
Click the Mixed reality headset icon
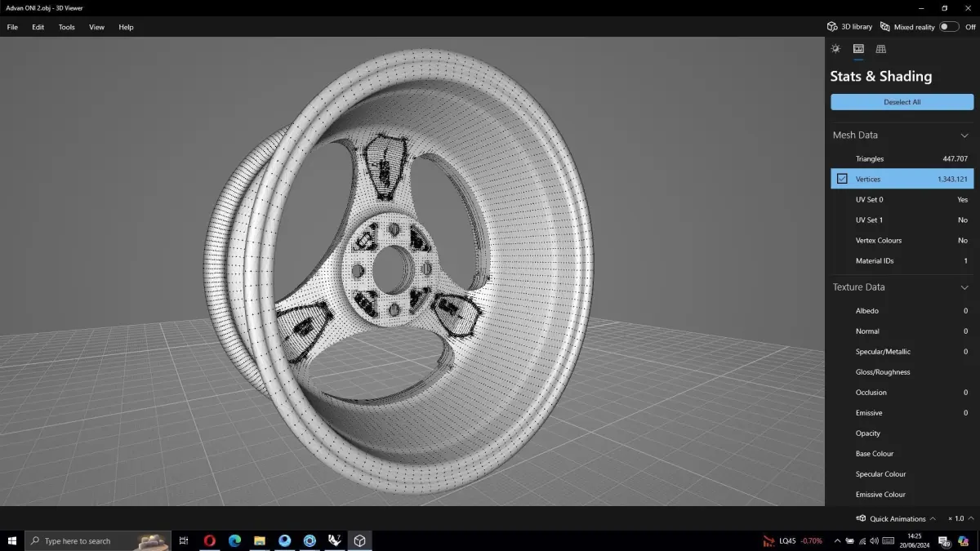885,27
